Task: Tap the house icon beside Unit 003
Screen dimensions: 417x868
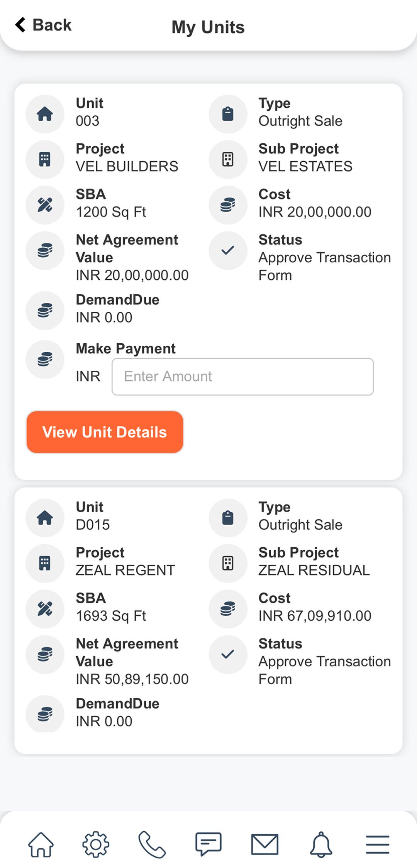Action: tap(45, 114)
